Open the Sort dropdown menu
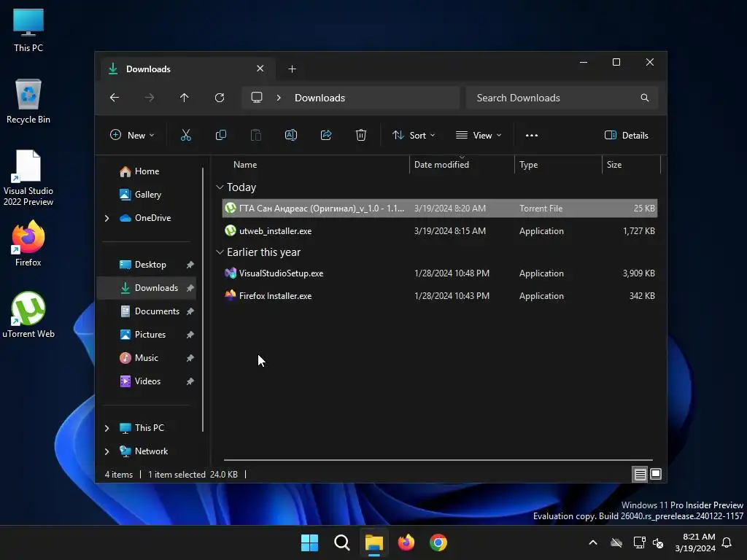 pyautogui.click(x=414, y=135)
